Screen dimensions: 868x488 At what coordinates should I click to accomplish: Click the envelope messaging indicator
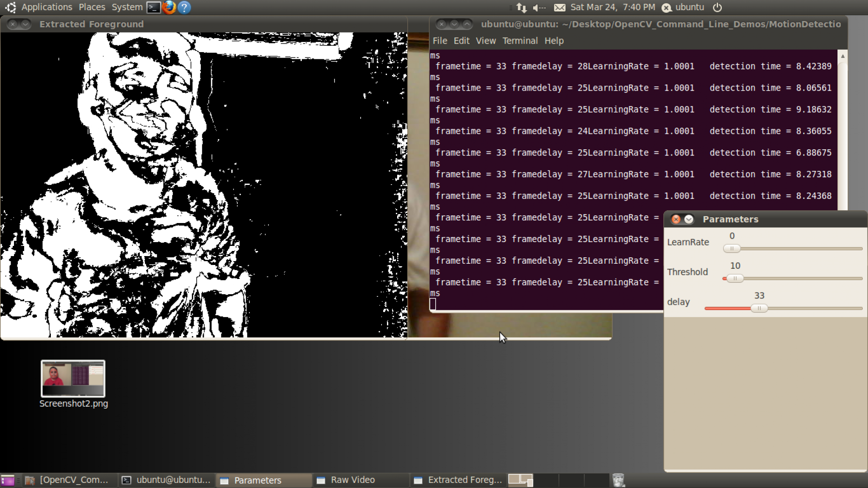tap(560, 7)
